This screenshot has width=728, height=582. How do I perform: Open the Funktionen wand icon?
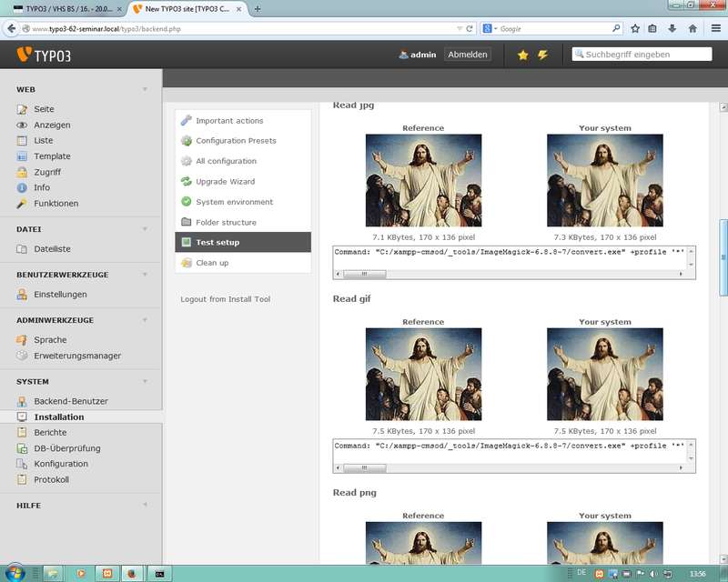pos(23,204)
